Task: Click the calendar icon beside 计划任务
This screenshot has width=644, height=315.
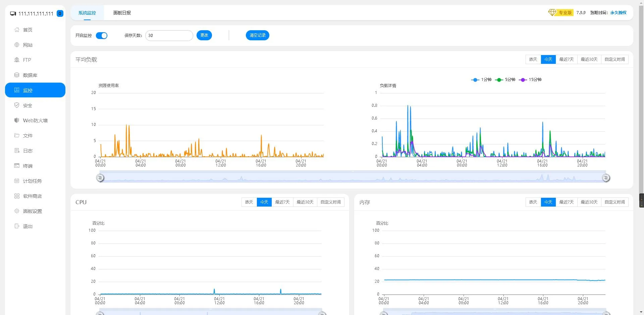Action: (x=17, y=181)
